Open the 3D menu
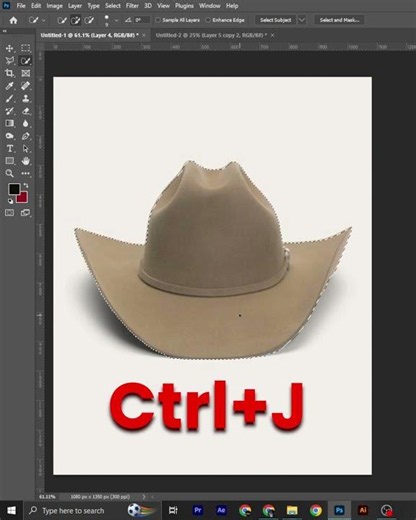The image size is (416, 520). click(148, 6)
